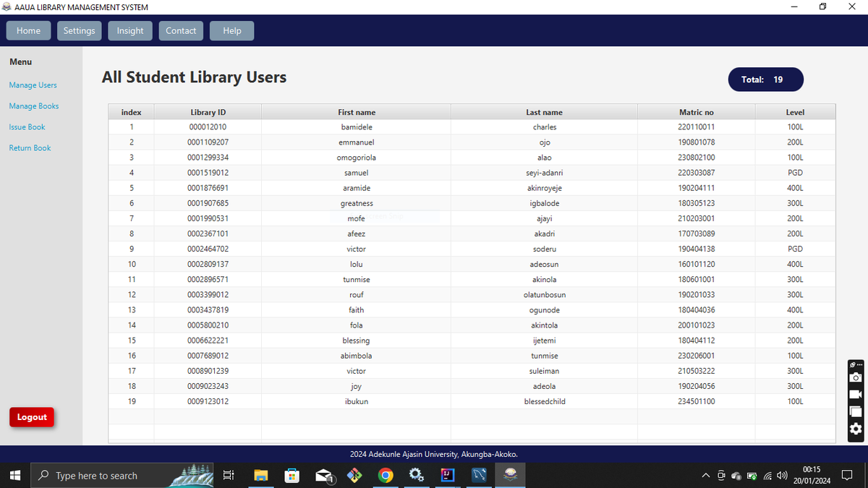
Task: Click the First name column header
Action: coord(357,112)
